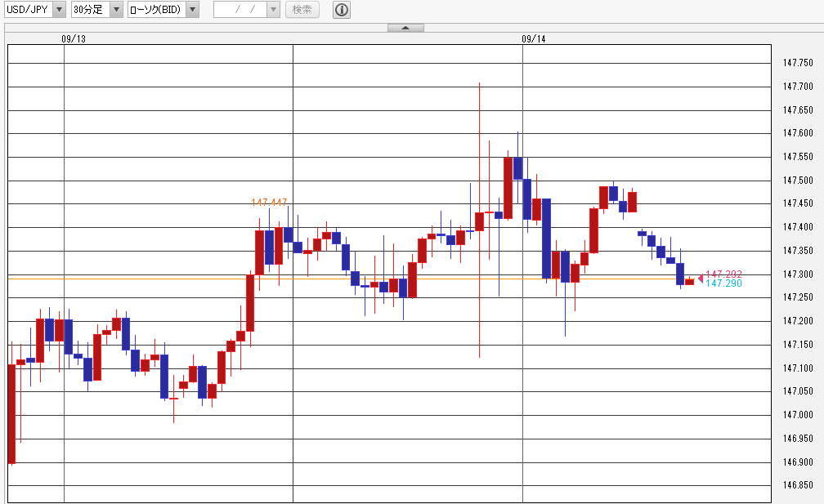Collapse the toolbar panel with the up arrow
This screenshot has width=824, height=504.
[405, 28]
